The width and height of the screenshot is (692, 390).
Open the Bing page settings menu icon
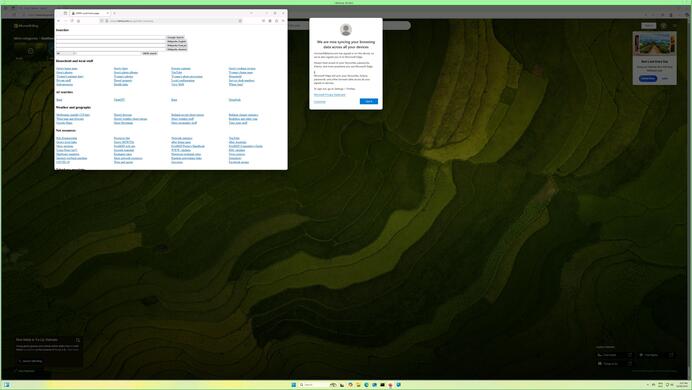click(674, 26)
